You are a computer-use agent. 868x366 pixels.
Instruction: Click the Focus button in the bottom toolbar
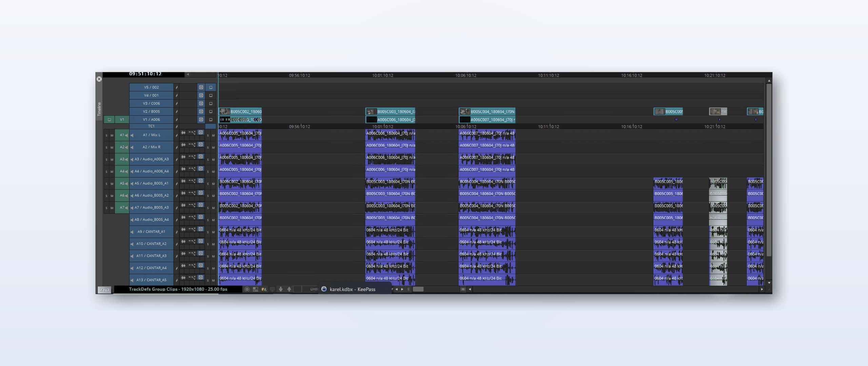[247, 289]
